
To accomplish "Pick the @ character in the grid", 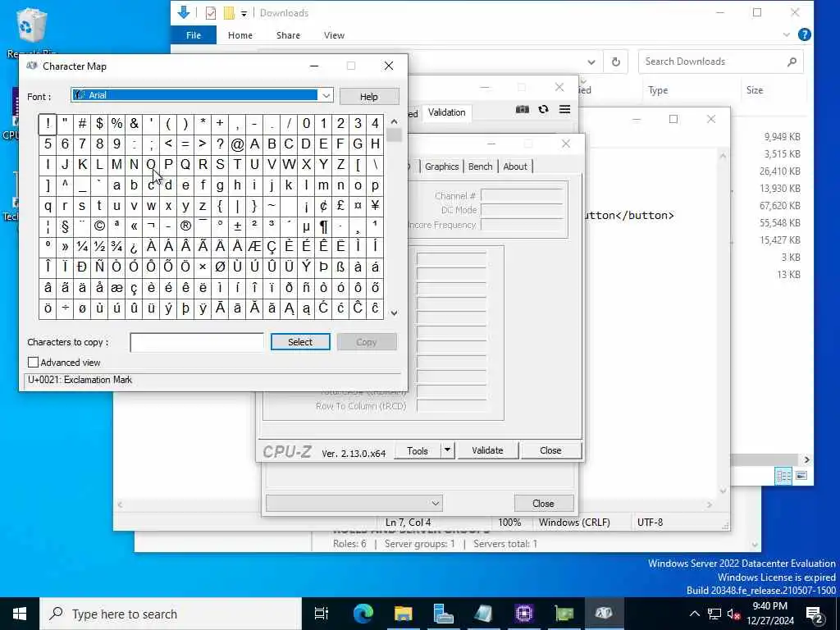I will coord(237,144).
